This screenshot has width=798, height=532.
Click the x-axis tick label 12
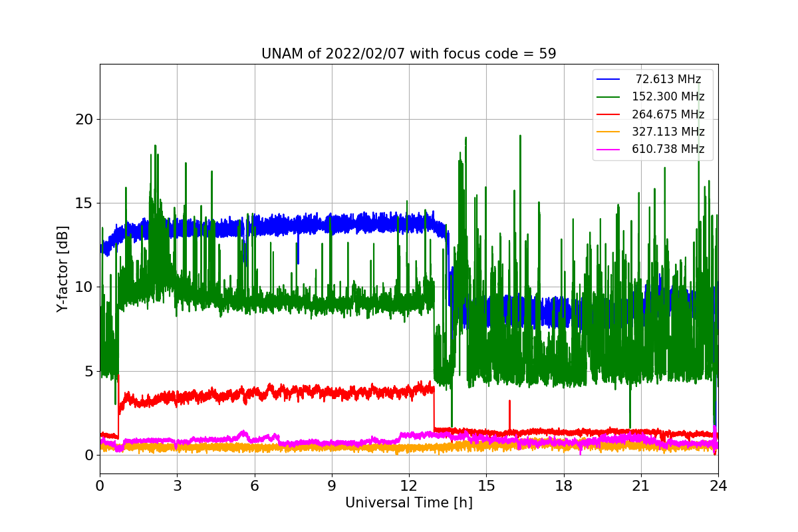click(x=409, y=485)
